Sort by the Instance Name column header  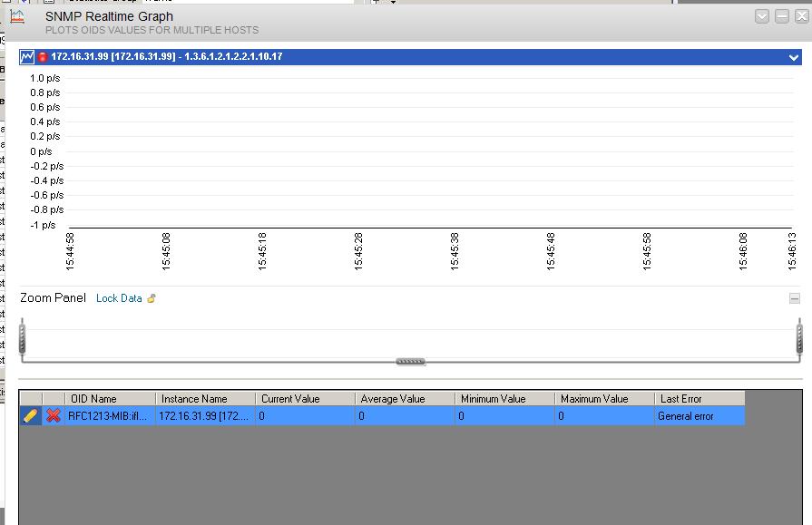point(205,399)
